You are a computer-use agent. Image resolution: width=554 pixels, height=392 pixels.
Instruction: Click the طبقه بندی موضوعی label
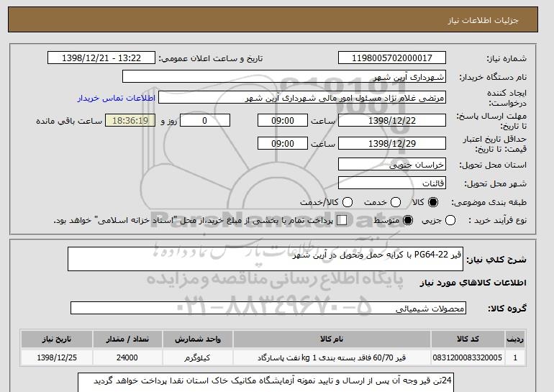click(x=489, y=202)
